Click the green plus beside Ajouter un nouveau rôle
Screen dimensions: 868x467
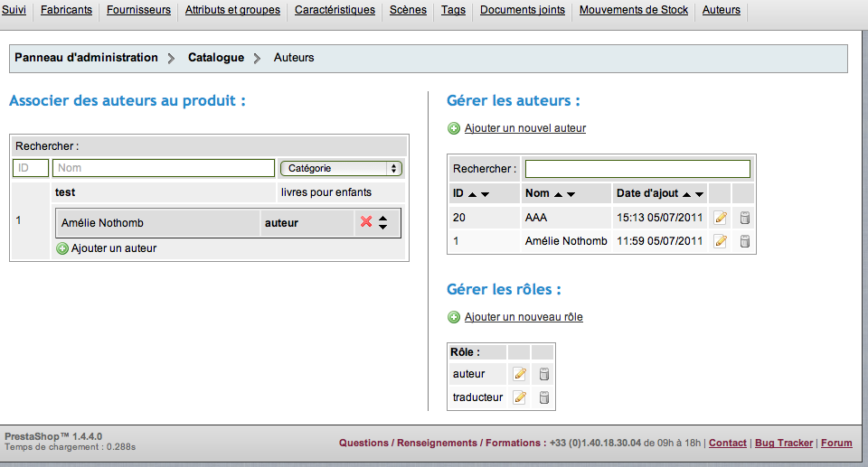454,317
